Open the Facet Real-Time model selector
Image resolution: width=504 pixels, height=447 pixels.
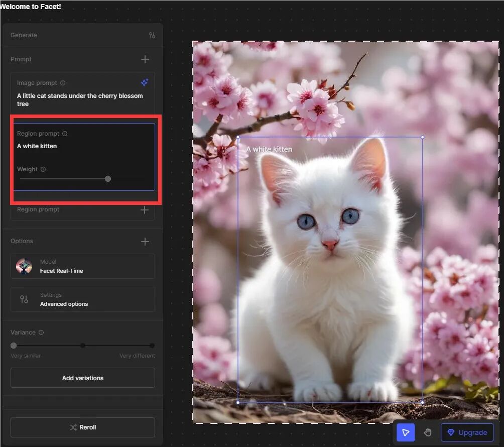83,266
